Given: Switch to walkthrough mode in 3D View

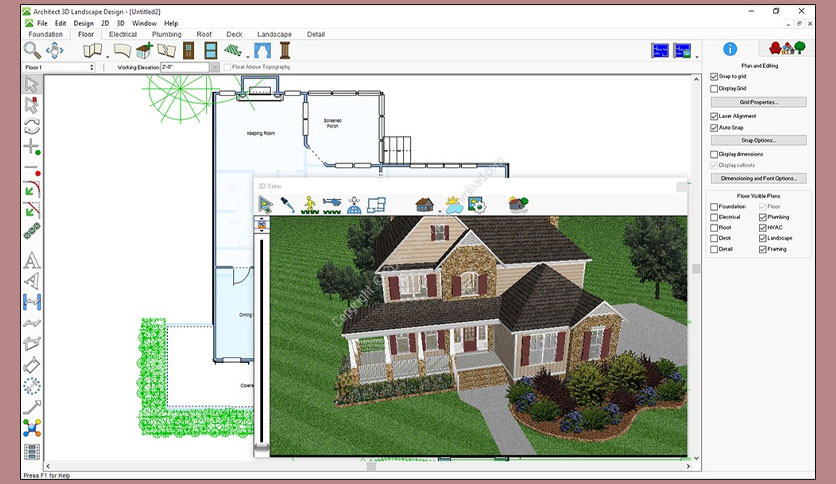Looking at the screenshot, I should tap(309, 205).
